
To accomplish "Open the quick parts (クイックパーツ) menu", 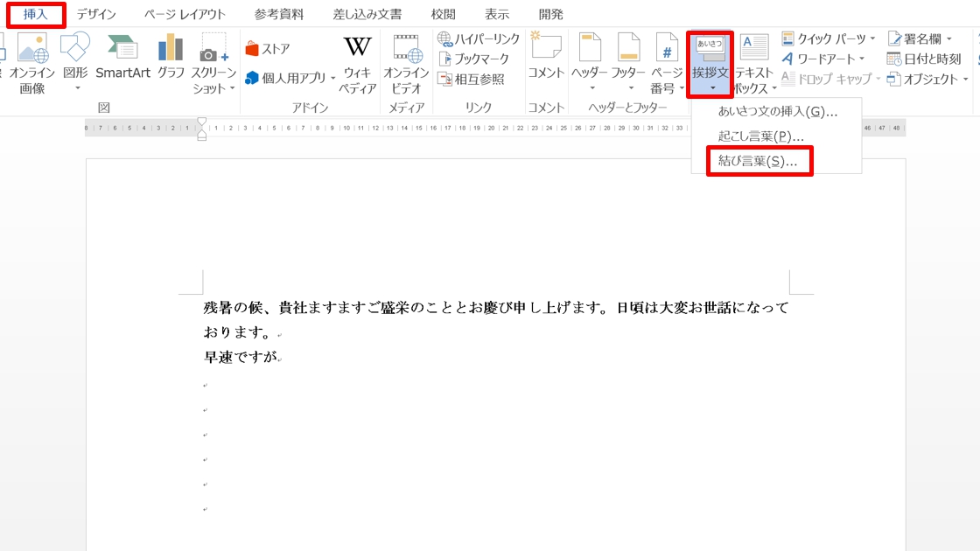I will (x=828, y=38).
